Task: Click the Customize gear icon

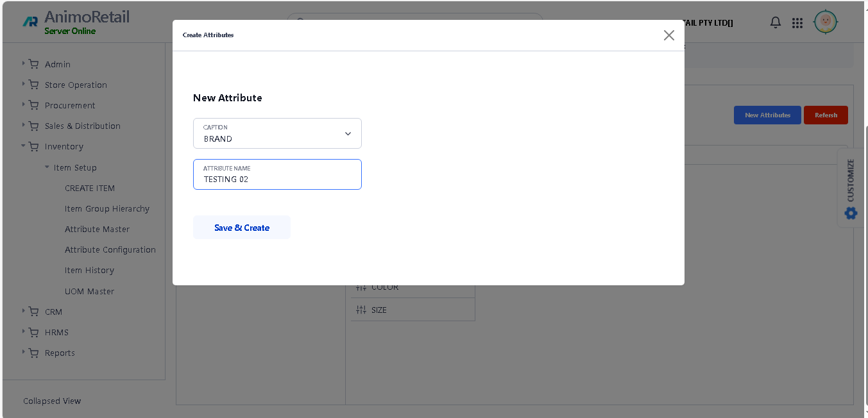Action: (851, 213)
